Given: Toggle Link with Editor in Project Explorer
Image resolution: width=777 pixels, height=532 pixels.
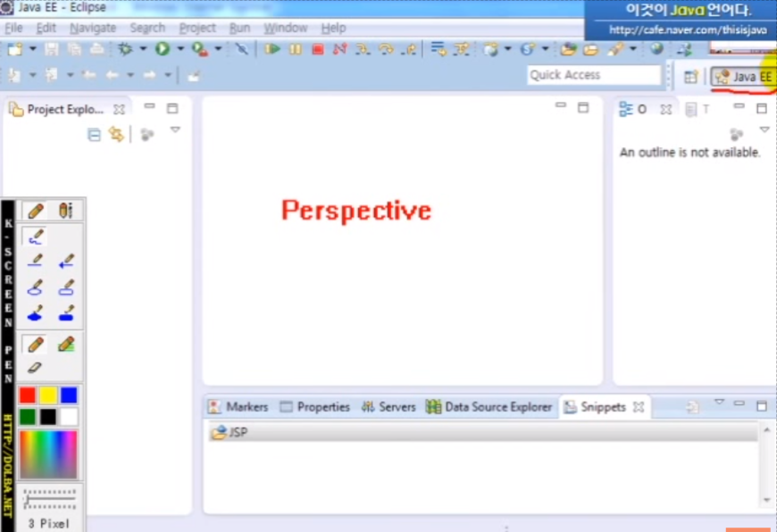Looking at the screenshot, I should (116, 134).
